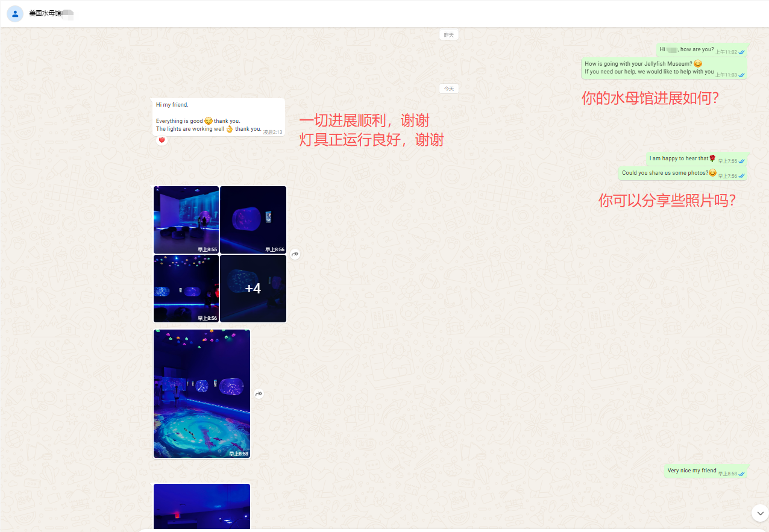Click the 凌晨2:13 timestamp on received message

tap(272, 132)
